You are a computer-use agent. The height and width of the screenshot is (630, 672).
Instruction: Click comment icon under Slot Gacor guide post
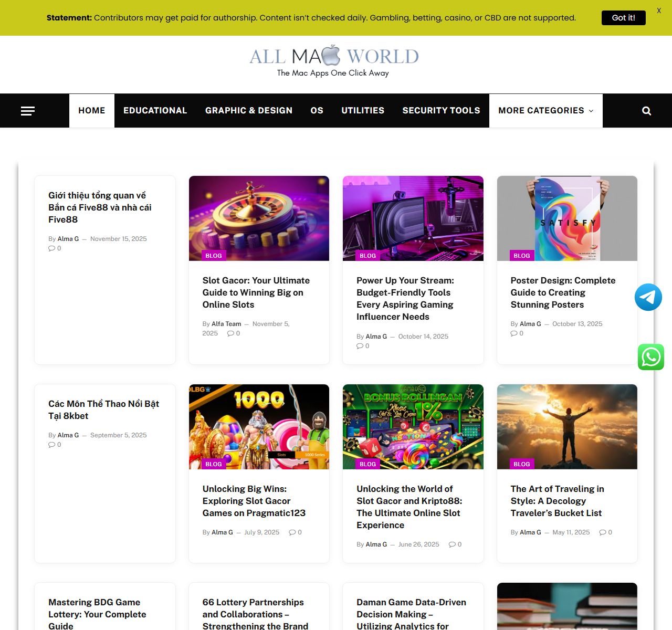point(230,333)
